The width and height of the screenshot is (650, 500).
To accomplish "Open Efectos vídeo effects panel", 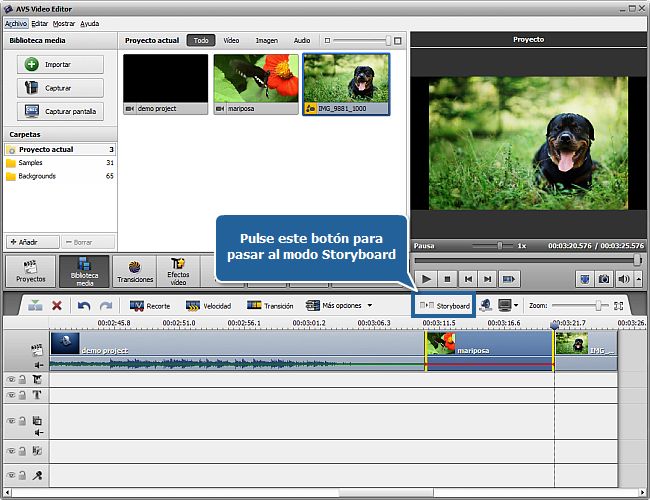I will (178, 271).
